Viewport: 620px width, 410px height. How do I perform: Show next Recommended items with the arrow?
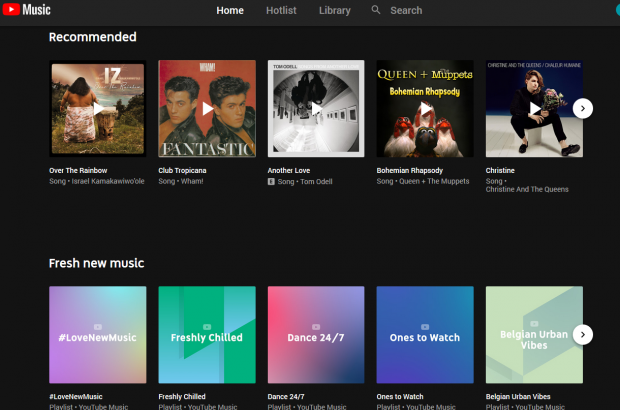(x=582, y=108)
